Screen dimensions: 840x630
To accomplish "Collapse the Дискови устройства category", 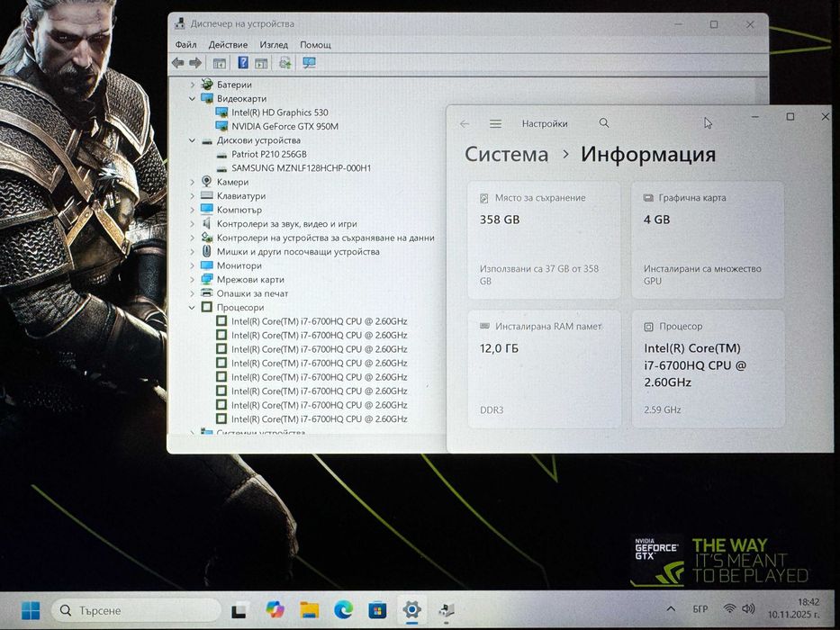I will tap(193, 140).
